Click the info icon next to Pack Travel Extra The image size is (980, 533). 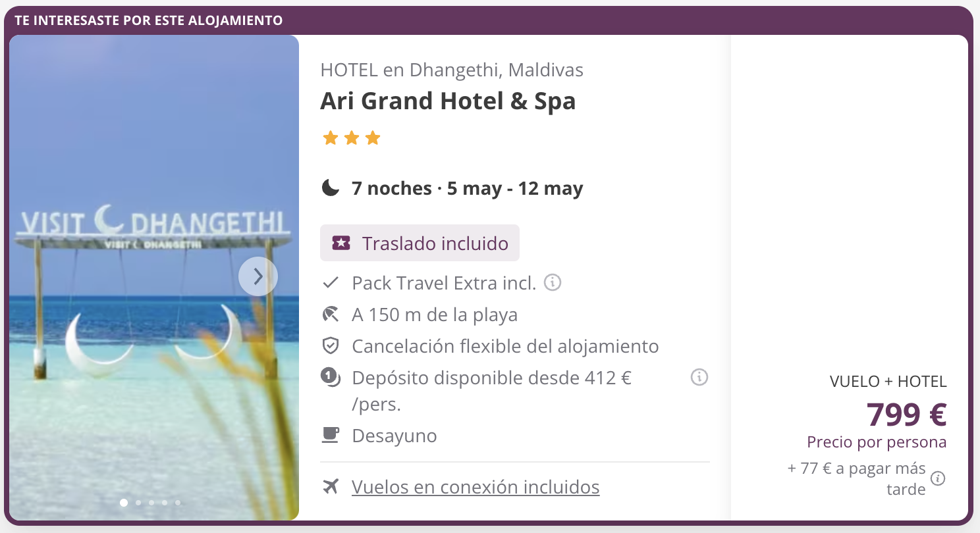click(553, 283)
